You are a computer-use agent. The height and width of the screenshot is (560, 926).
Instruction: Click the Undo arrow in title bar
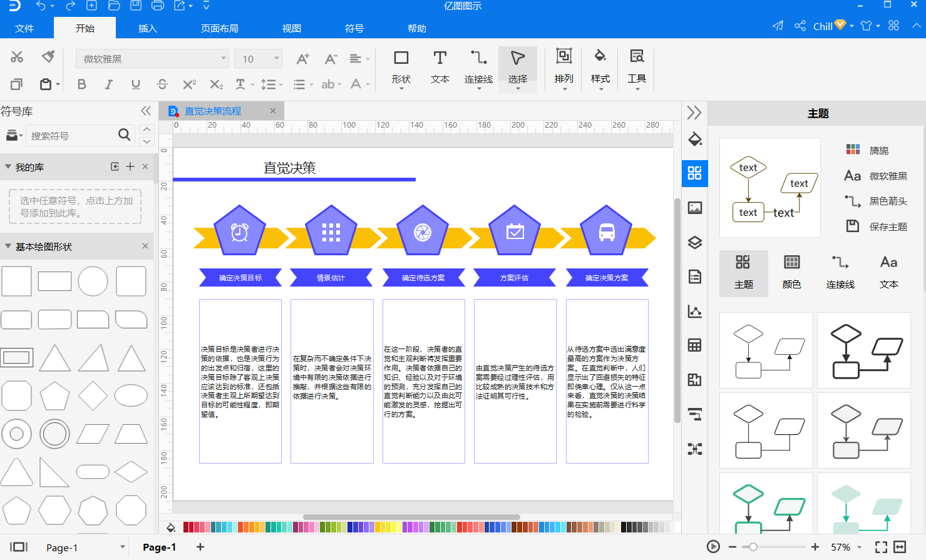(41, 6)
